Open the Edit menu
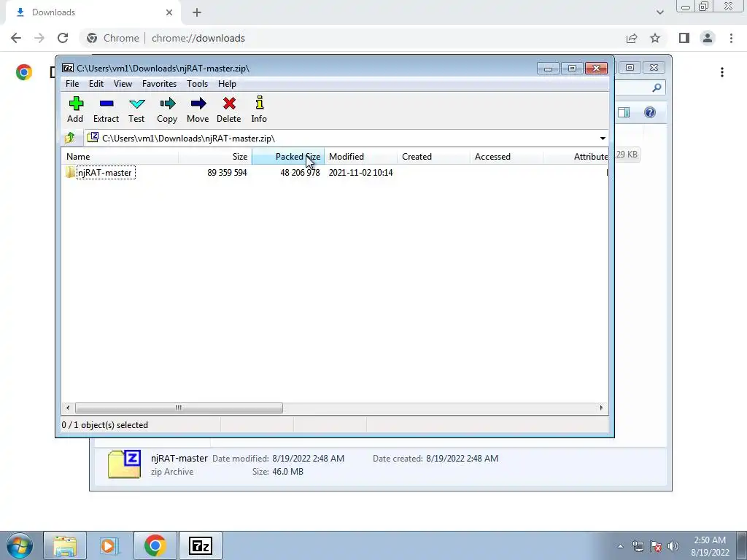Viewport: 747px width, 560px height. tap(96, 84)
